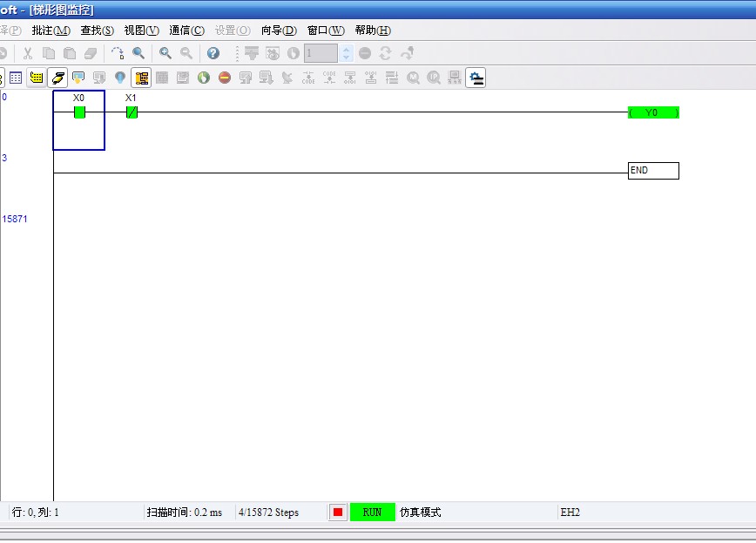The image size is (756, 543).
Task: Toggle the yellow pen edit mode button
Action: [x=57, y=78]
